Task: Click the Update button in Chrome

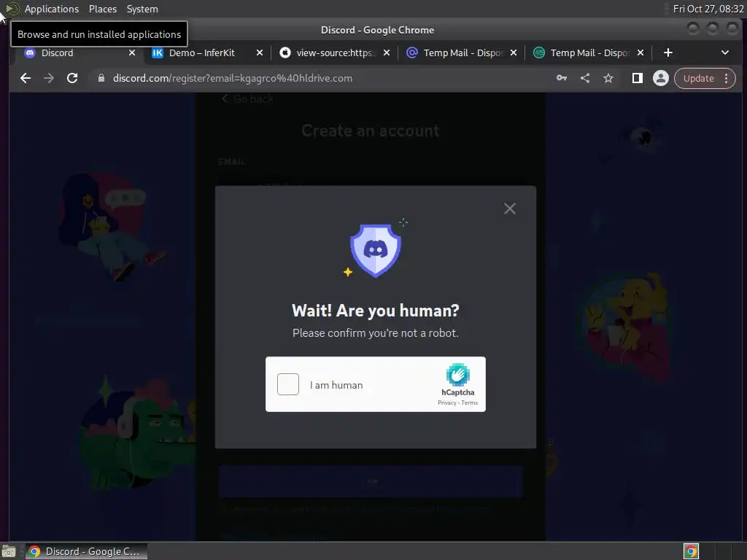Action: [x=698, y=78]
